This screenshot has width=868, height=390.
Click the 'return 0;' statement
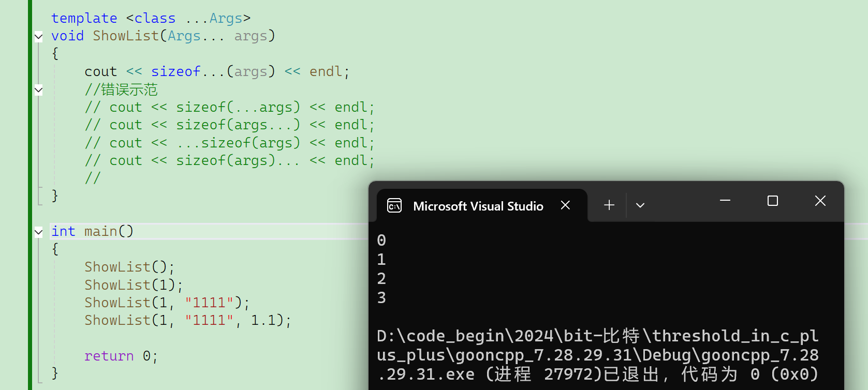coord(121,356)
